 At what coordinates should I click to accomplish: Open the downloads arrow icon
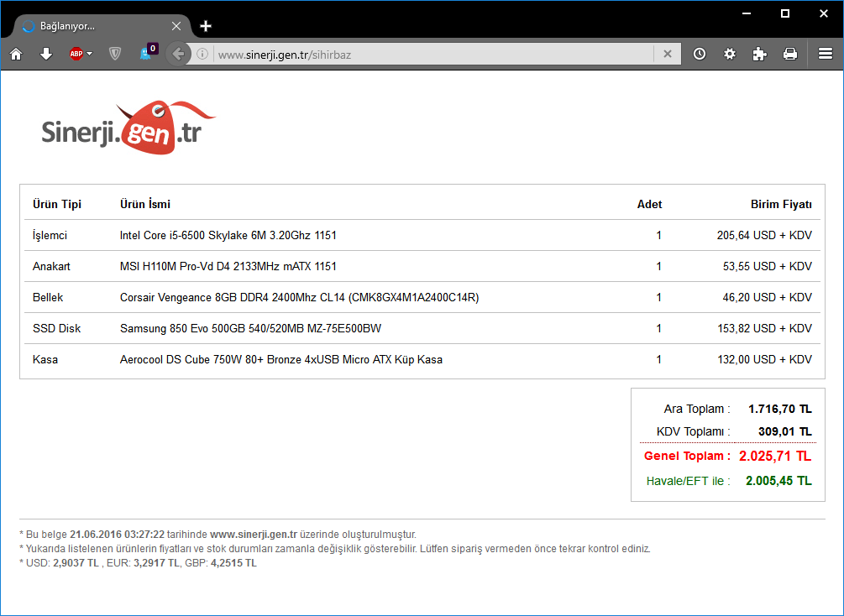(x=46, y=54)
